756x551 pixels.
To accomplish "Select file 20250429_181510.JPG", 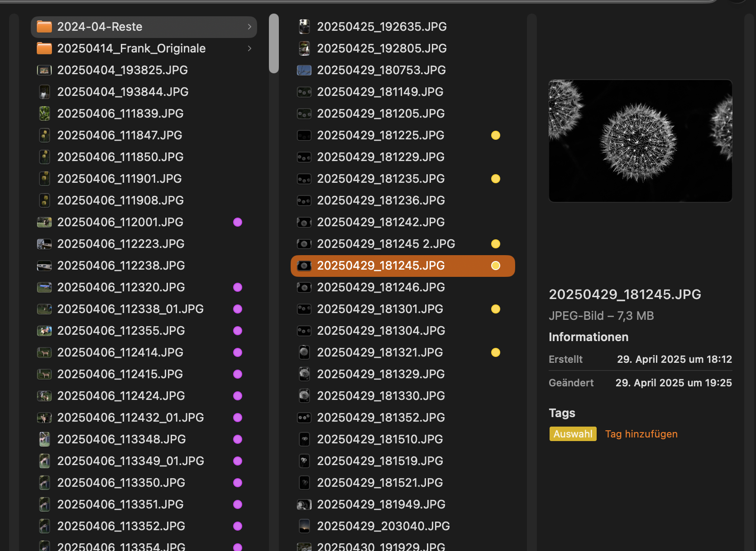I will point(380,439).
